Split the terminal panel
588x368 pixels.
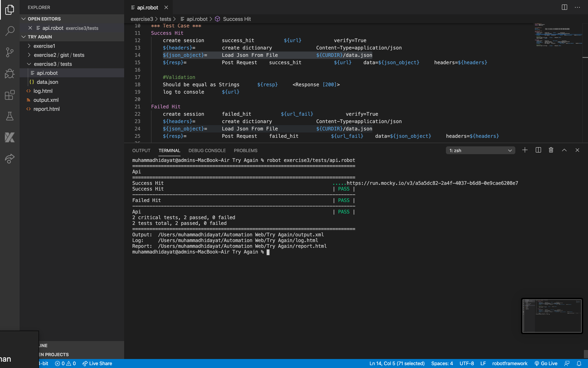click(538, 150)
